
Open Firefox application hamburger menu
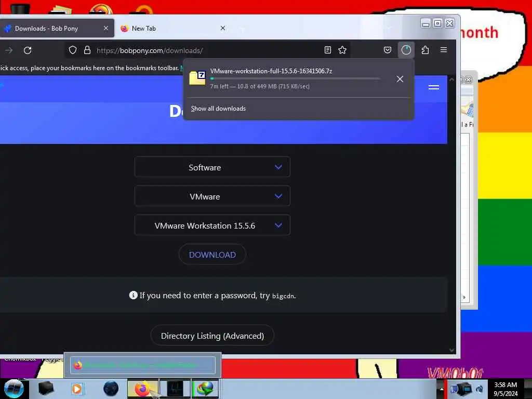444,50
